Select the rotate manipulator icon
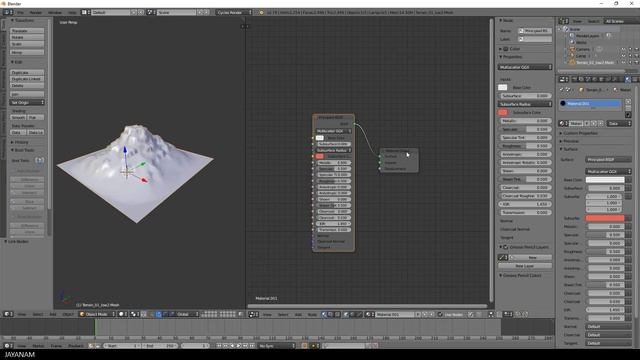Viewport: 640px width, 360px height. tap(165, 314)
